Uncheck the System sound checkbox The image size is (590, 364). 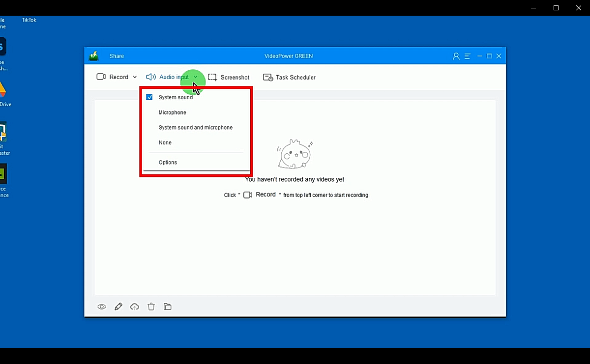[x=149, y=97]
